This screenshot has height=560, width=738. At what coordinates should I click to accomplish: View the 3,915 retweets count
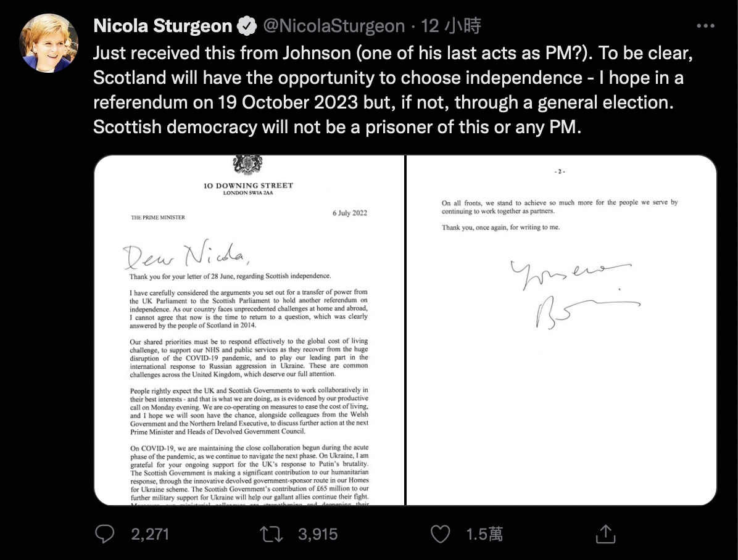(x=318, y=534)
